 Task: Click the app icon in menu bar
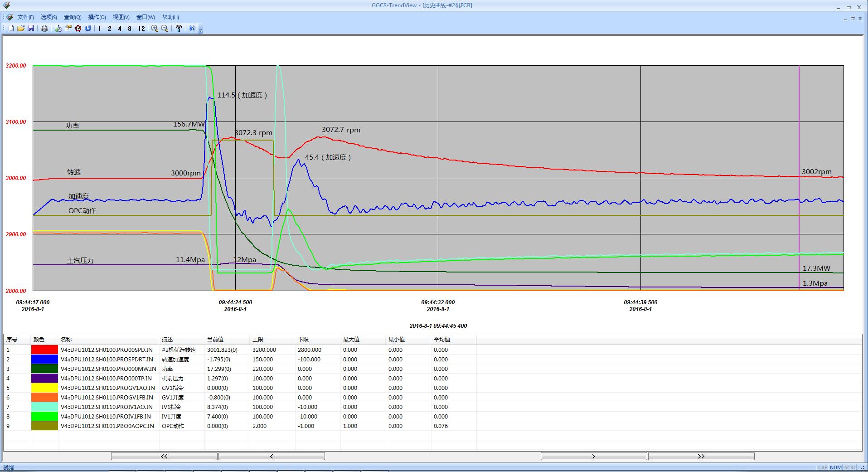coord(10,17)
